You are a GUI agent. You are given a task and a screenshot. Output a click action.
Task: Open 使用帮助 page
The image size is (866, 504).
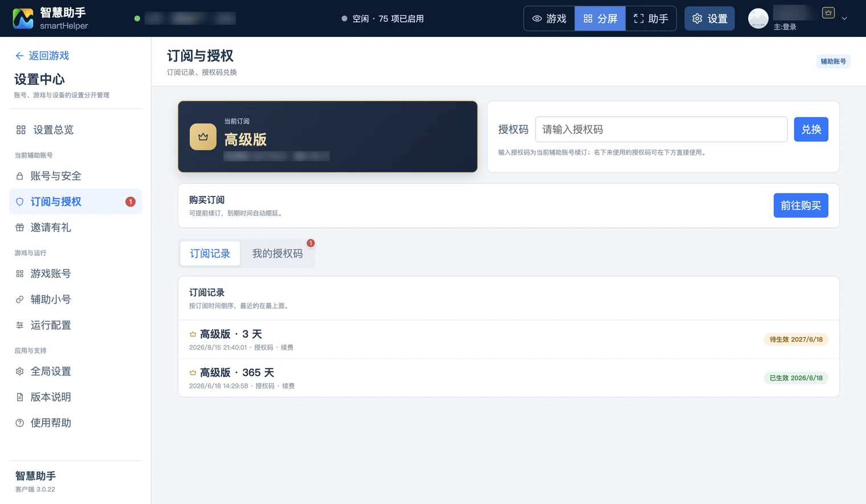point(75,423)
